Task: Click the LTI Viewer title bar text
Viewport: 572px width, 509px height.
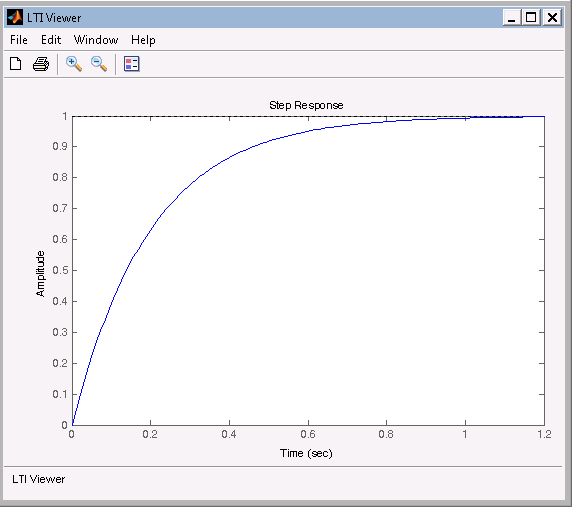Action: click(x=54, y=18)
